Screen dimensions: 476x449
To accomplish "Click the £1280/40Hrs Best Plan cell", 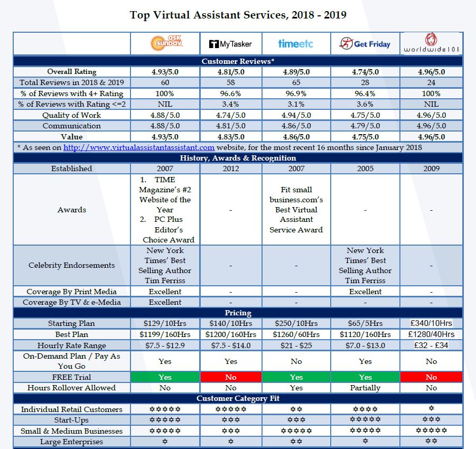I will (x=432, y=334).
